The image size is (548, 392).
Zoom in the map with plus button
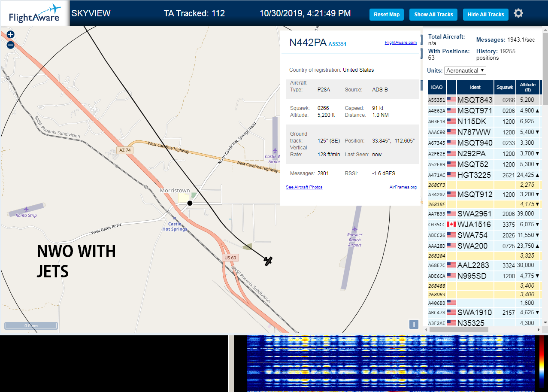tap(10, 35)
